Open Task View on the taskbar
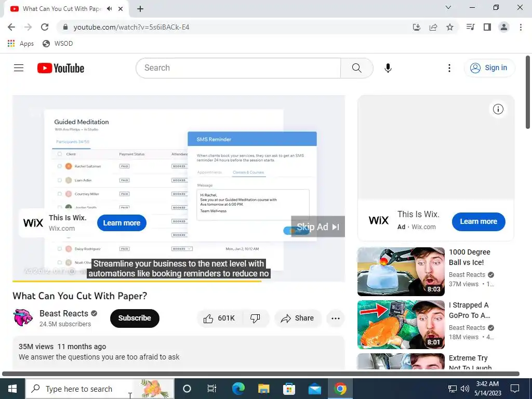Image resolution: width=532 pixels, height=399 pixels. [x=212, y=389]
